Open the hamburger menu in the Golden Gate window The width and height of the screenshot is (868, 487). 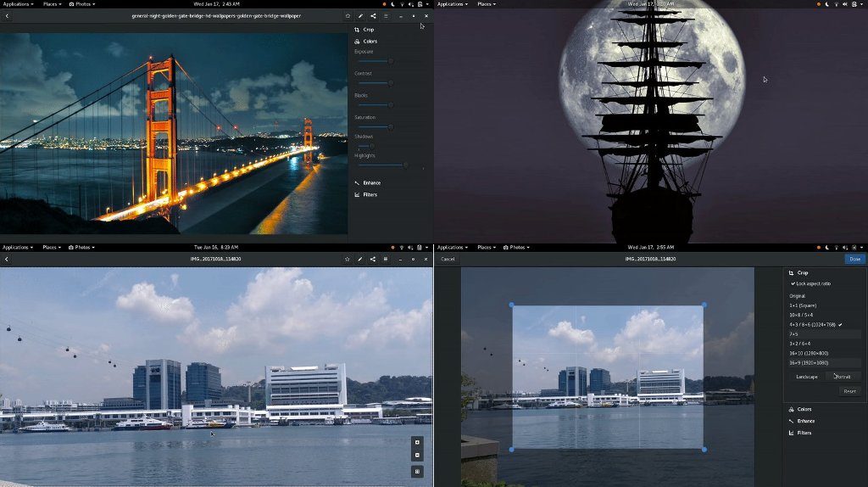(x=386, y=16)
